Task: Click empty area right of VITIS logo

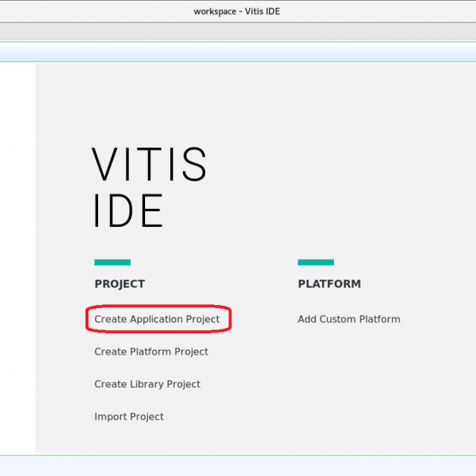Action: [x=335, y=164]
